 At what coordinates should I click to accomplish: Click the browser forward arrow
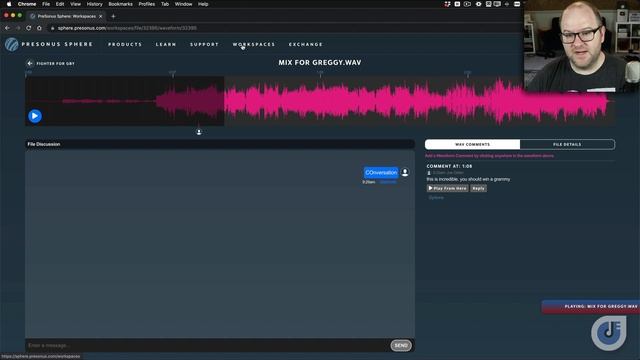[x=18, y=28]
